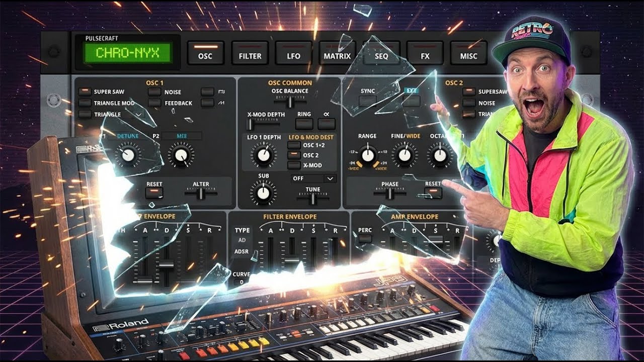Screen dimensions: 644x362
Task: Toggle the OSC 2 Noise waveform
Action: coord(469,103)
